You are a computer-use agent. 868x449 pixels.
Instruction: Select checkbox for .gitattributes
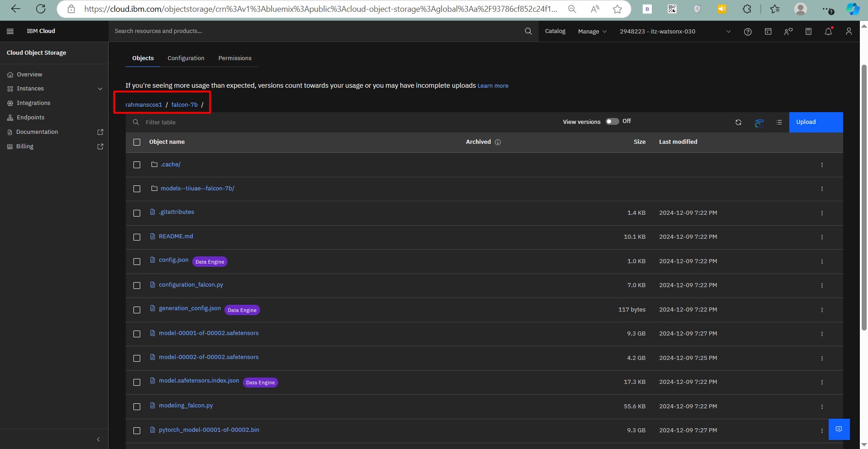point(137,213)
